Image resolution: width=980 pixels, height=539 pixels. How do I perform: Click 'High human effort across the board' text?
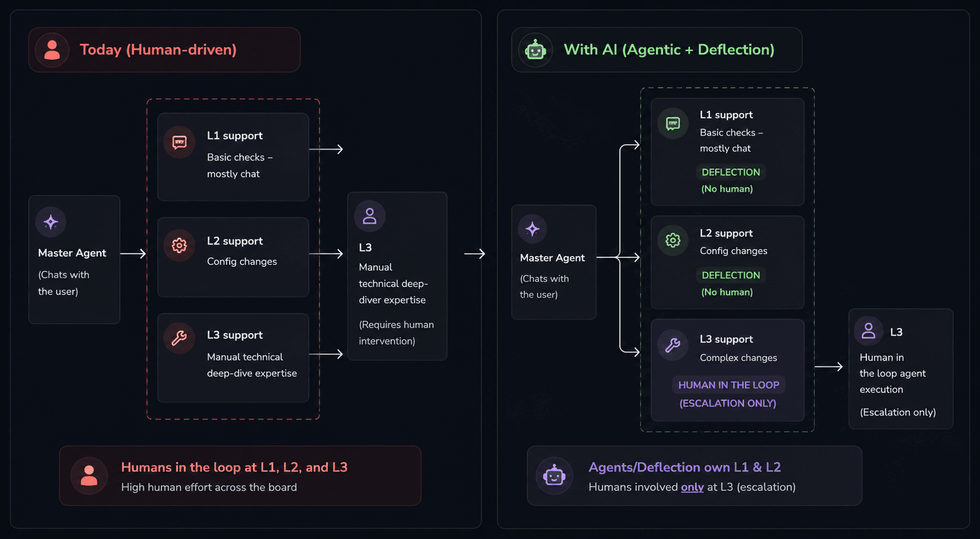click(x=209, y=487)
